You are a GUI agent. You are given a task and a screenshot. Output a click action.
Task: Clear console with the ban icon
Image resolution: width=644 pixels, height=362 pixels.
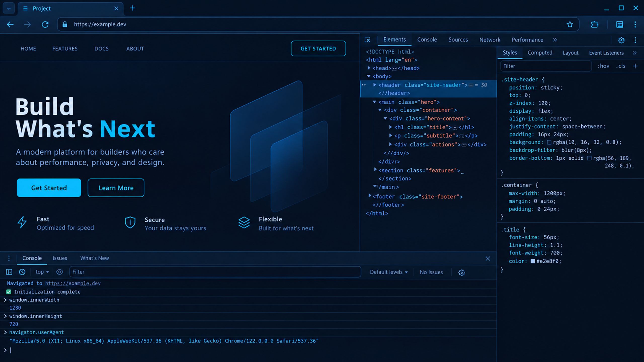point(22,272)
